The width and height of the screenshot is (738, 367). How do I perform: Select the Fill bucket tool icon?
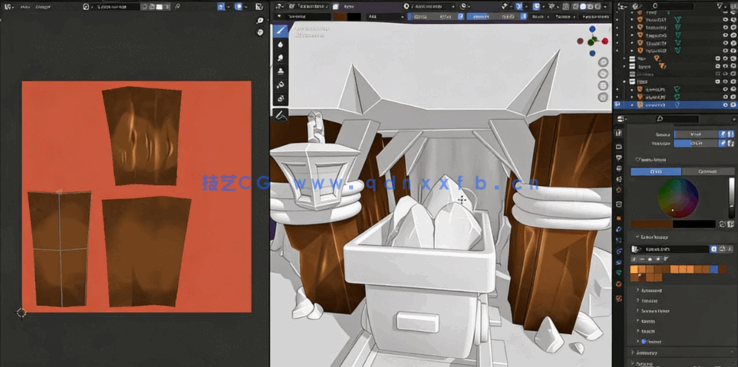click(281, 85)
